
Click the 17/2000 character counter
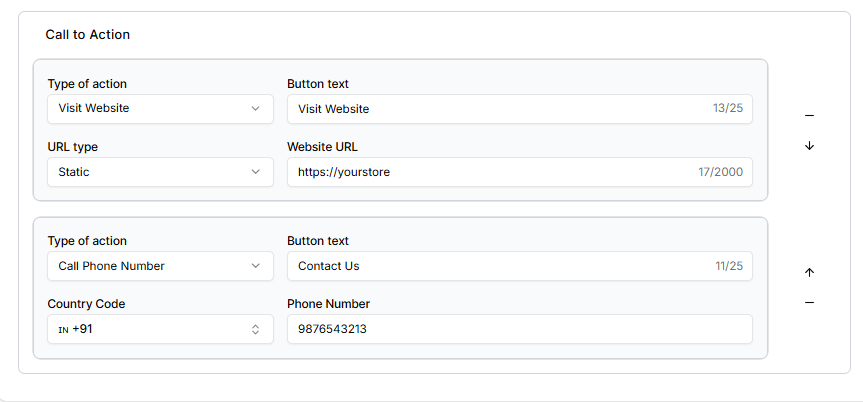720,172
